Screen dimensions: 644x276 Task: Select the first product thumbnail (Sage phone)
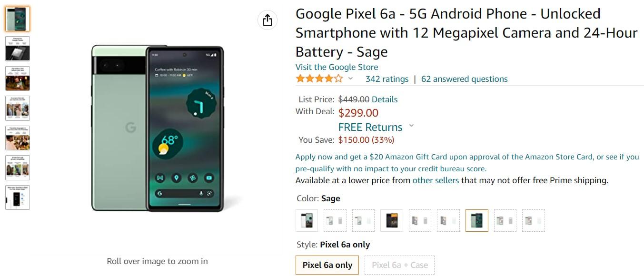click(18, 19)
